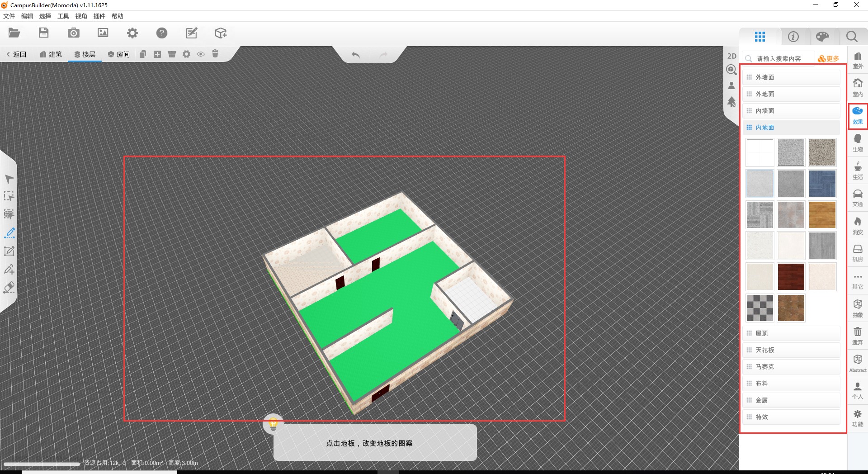Expand 内墙面 category
The height and width of the screenshot is (474, 868).
791,111
